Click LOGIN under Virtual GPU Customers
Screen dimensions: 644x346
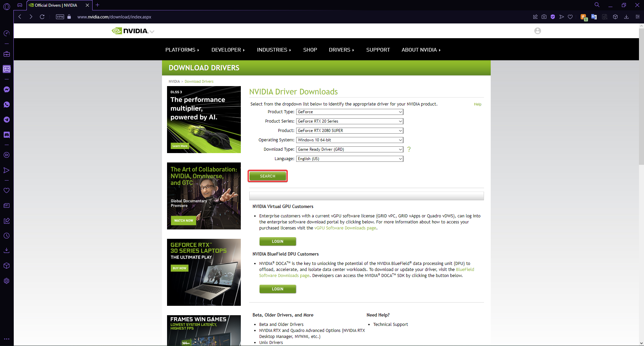(278, 241)
